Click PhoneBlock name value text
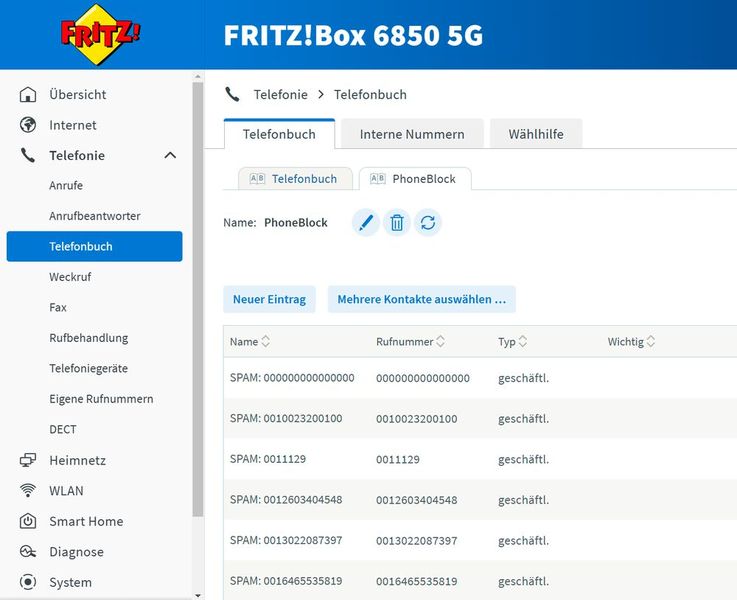Image resolution: width=737 pixels, height=600 pixels. [296, 222]
